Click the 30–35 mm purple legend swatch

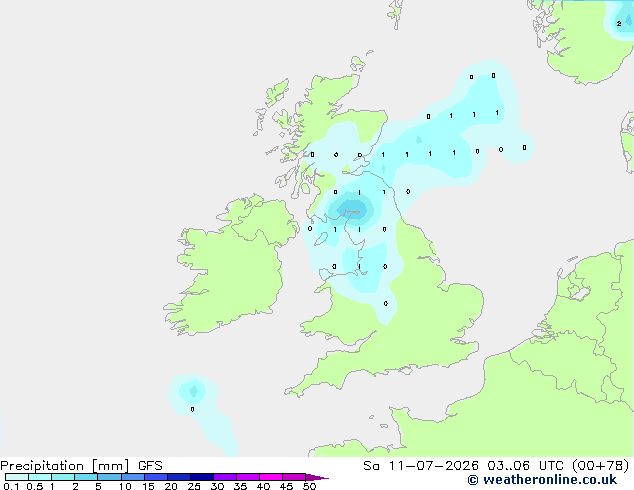pos(224,477)
